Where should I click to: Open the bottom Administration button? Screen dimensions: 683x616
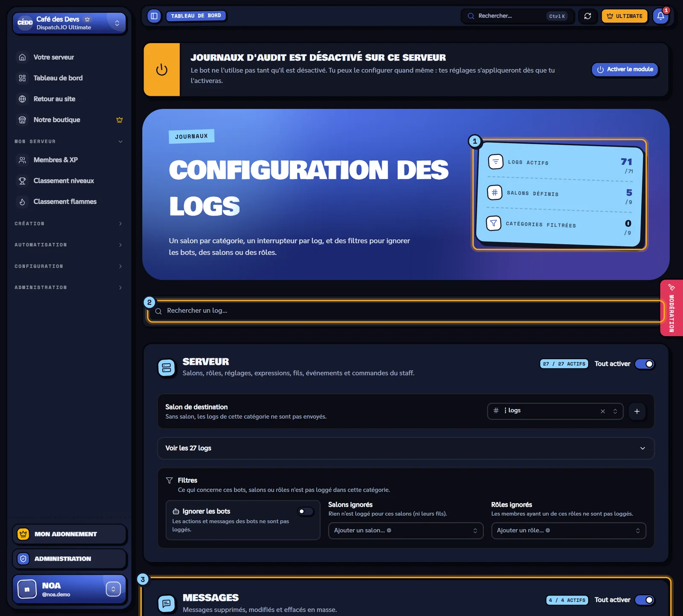click(x=70, y=559)
